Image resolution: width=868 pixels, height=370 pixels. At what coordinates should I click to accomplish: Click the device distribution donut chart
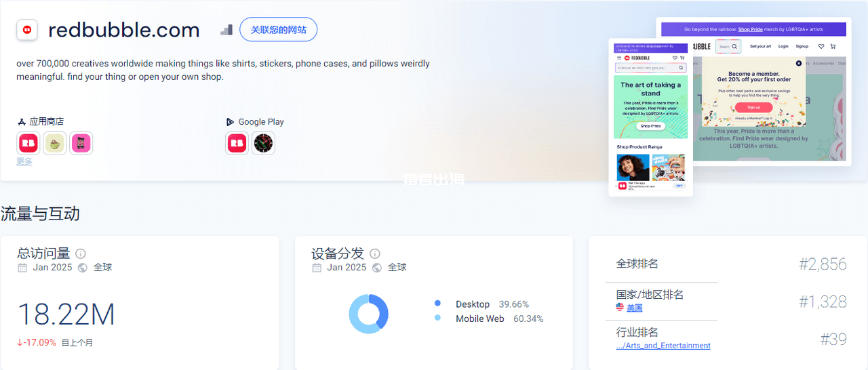coord(369,314)
